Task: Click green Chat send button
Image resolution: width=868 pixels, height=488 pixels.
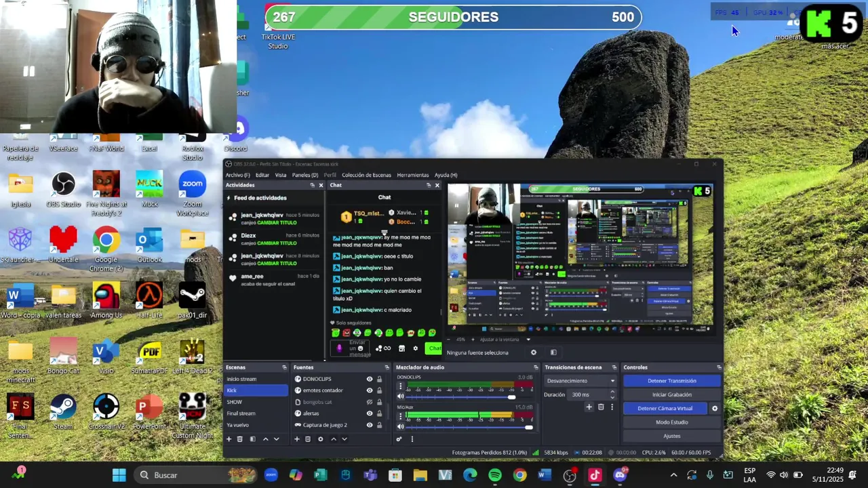Action: 433,348
